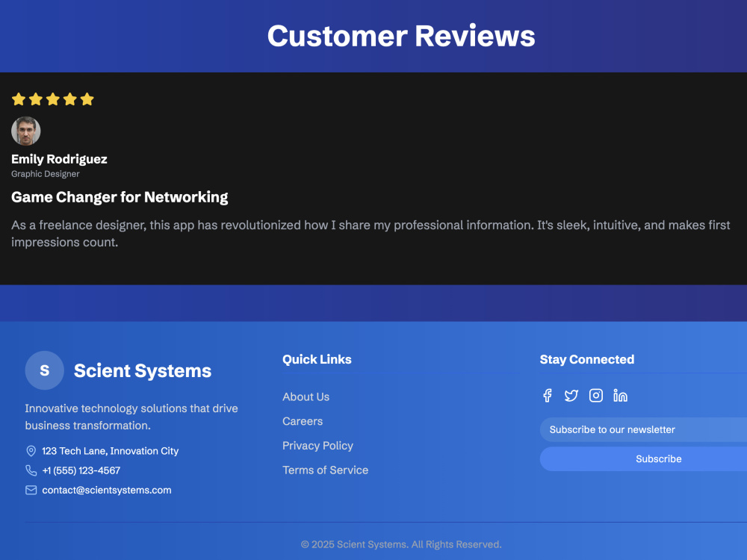Click the fifth star in the rating

(x=87, y=99)
